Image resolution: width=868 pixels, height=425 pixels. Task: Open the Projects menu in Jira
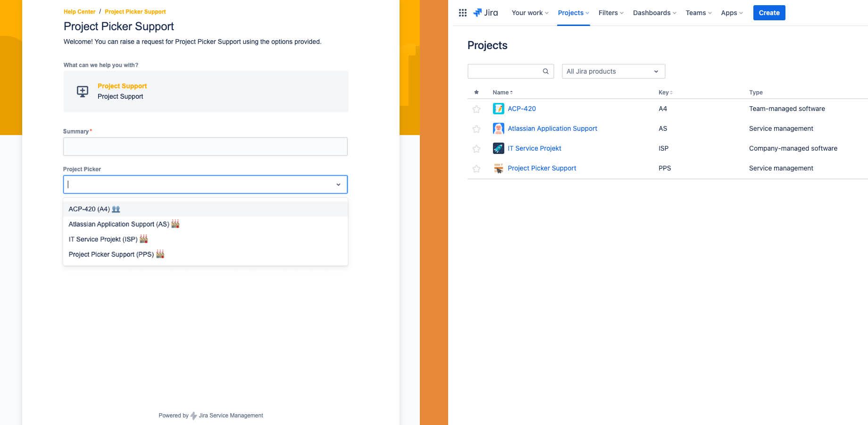pos(573,13)
